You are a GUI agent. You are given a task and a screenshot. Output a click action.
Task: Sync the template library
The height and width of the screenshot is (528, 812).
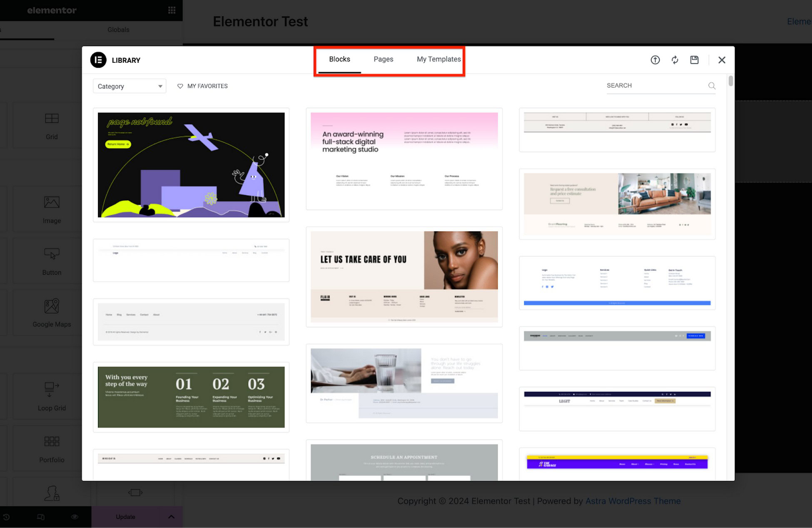pos(675,60)
